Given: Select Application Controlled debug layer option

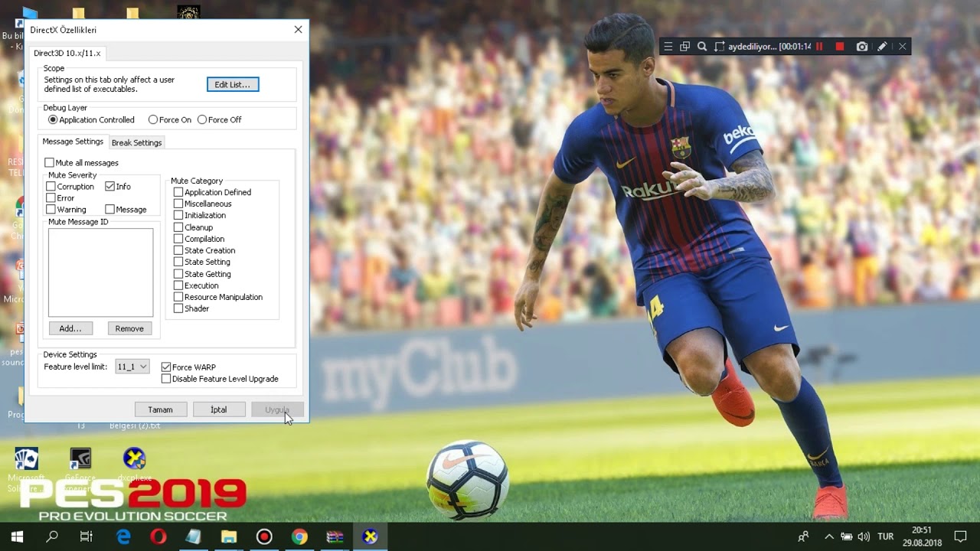Looking at the screenshot, I should pyautogui.click(x=91, y=120).
